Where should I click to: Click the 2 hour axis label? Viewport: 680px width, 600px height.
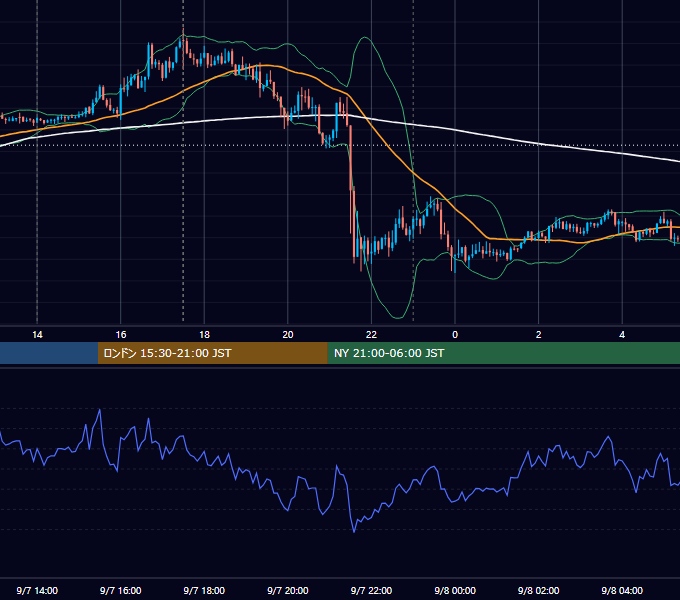(x=539, y=335)
